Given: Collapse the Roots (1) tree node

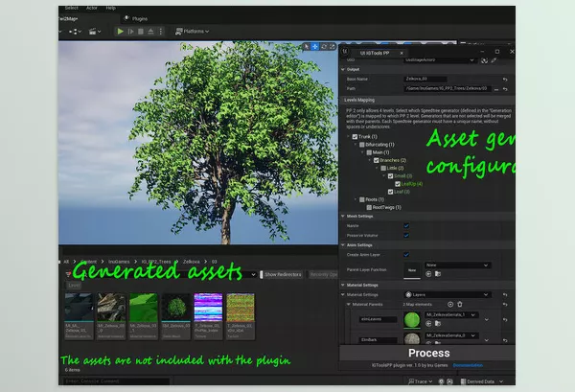Looking at the screenshot, I should click(356, 199).
